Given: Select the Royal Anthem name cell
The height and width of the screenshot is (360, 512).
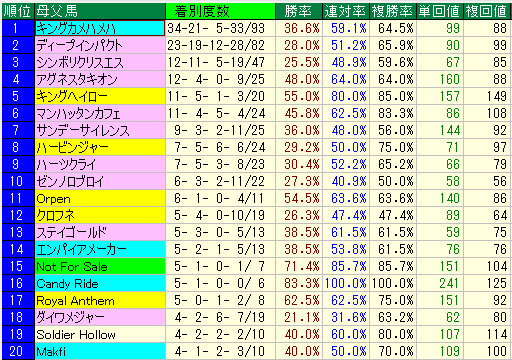Looking at the screenshot, I should tap(100, 300).
